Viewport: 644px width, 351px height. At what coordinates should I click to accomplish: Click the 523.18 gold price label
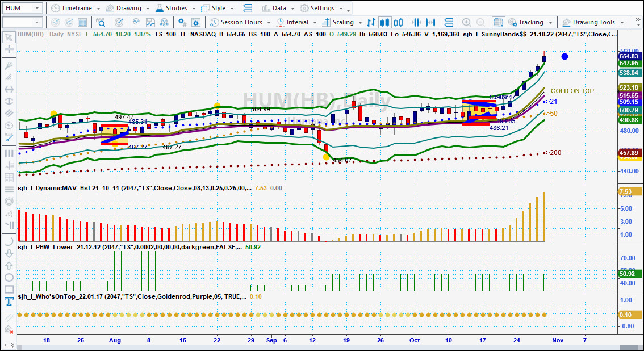[x=629, y=87]
